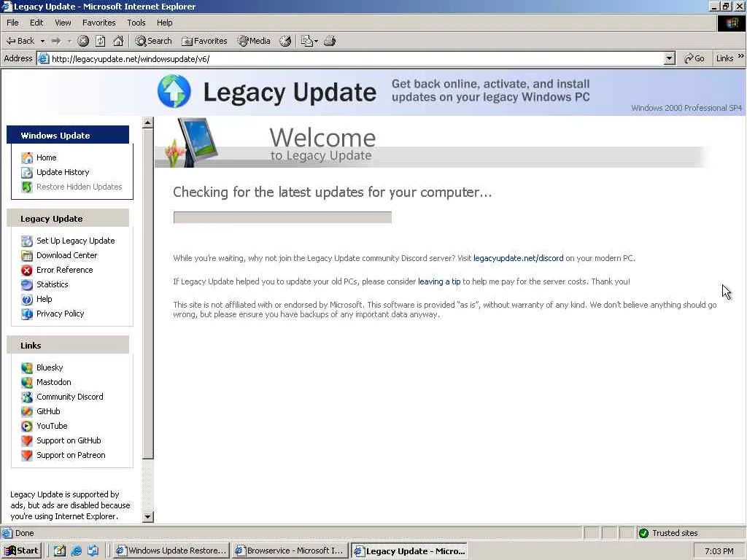747x560 pixels.
Task: Open Download Center sidebar link
Action: tap(66, 255)
